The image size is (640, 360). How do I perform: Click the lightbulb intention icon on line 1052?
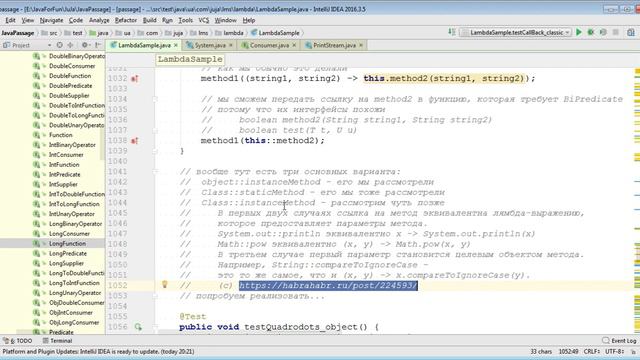pyautogui.click(x=164, y=284)
